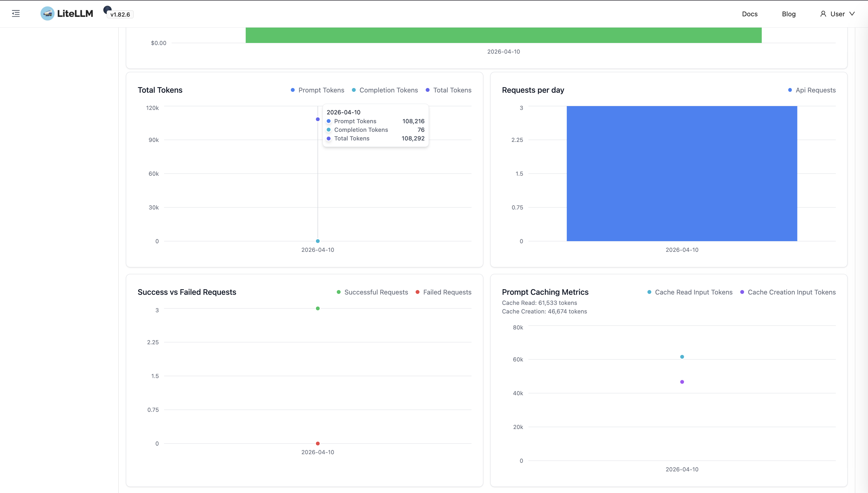The width and height of the screenshot is (868, 493).
Task: Navigate to the Blog
Action: [789, 14]
